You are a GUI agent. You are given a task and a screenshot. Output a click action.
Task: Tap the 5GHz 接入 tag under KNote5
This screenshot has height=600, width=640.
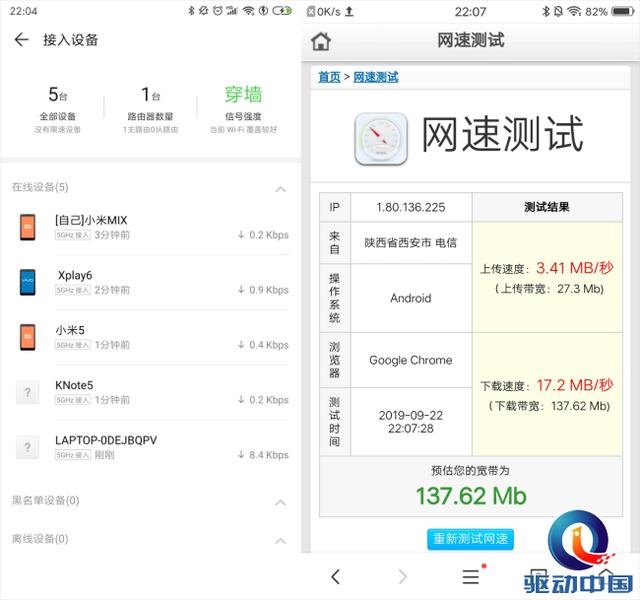73,400
